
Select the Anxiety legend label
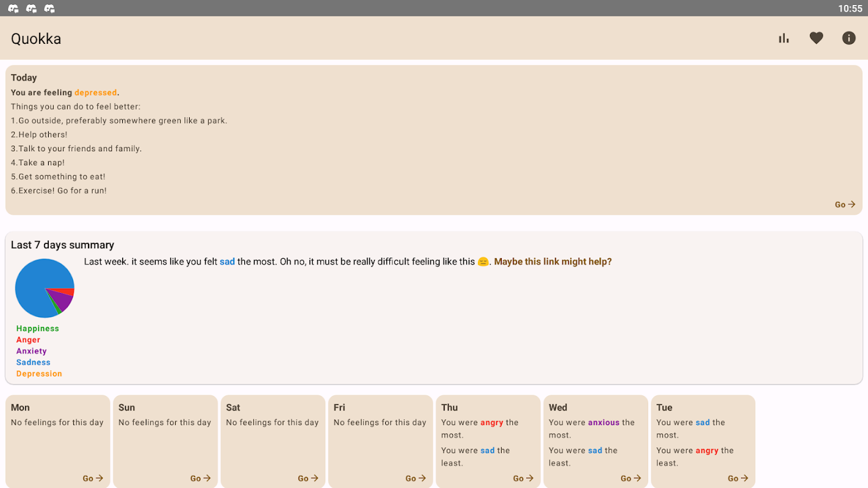coord(32,351)
